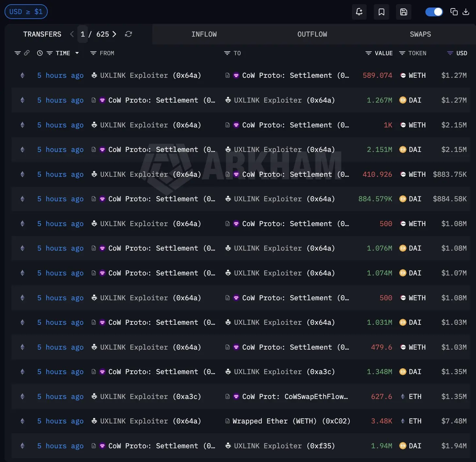The image size is (476, 462).
Task: Click the clock icon beside TIME
Action: tap(40, 53)
